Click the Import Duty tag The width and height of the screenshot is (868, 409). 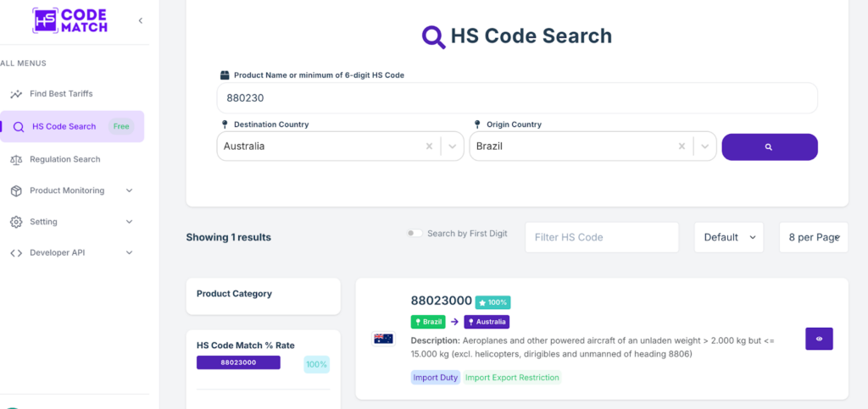(435, 378)
